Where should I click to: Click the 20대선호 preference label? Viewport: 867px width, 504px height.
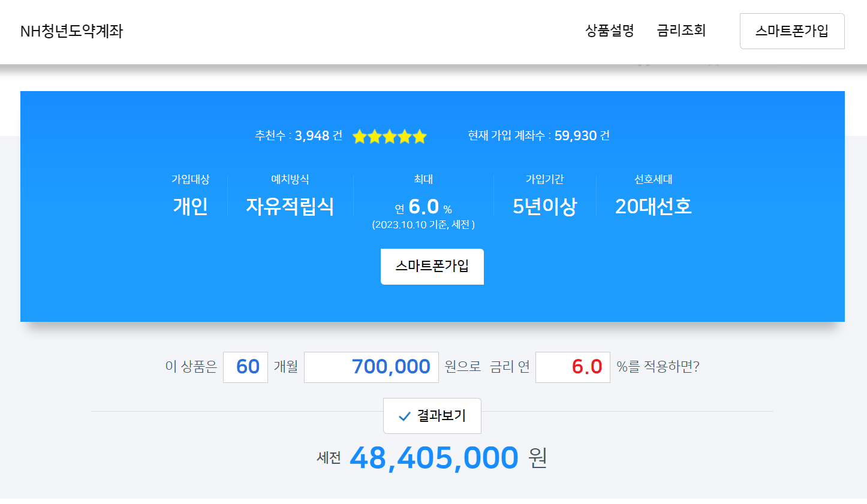[x=652, y=206]
